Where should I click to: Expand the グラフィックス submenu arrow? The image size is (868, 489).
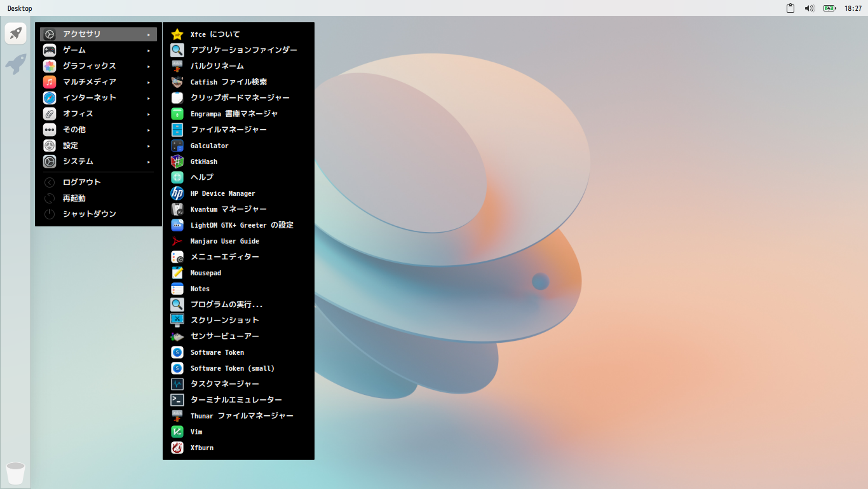point(149,66)
